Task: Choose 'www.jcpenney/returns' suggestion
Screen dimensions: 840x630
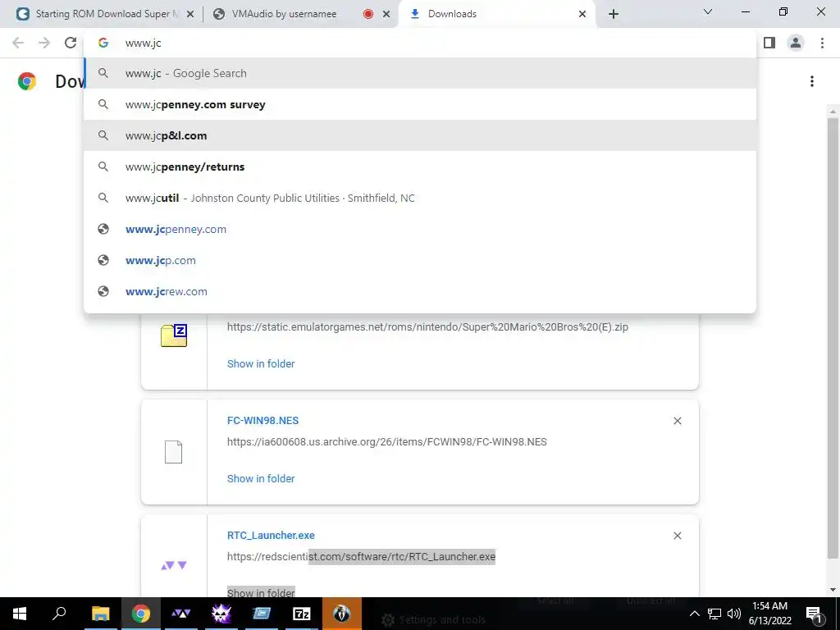Action: [420, 167]
